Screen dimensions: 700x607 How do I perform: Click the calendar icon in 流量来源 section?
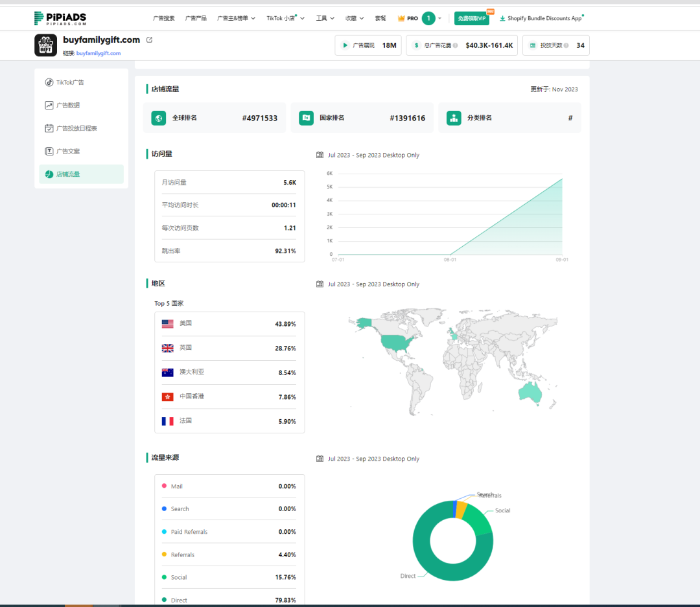[320, 459]
